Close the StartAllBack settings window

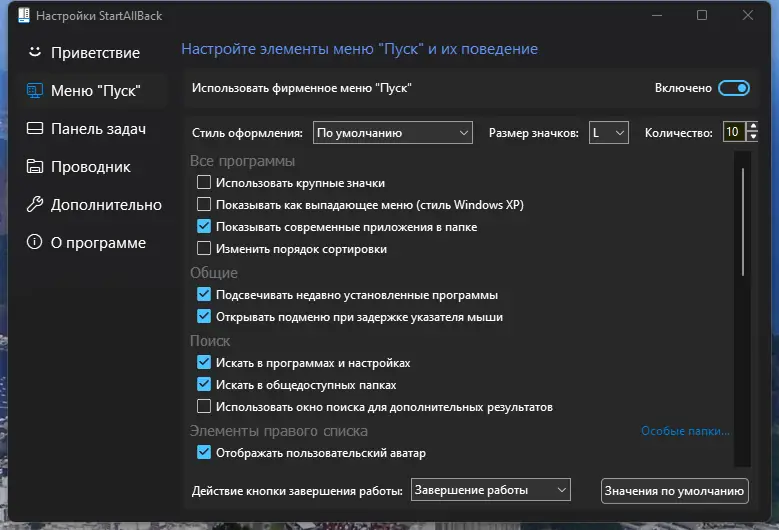(748, 15)
